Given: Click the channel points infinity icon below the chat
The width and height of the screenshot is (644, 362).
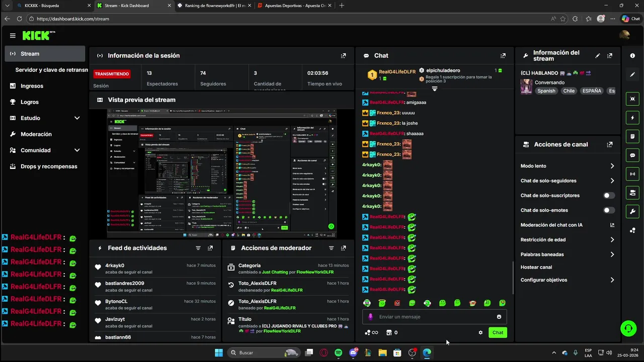Looking at the screenshot, I should click(371, 332).
